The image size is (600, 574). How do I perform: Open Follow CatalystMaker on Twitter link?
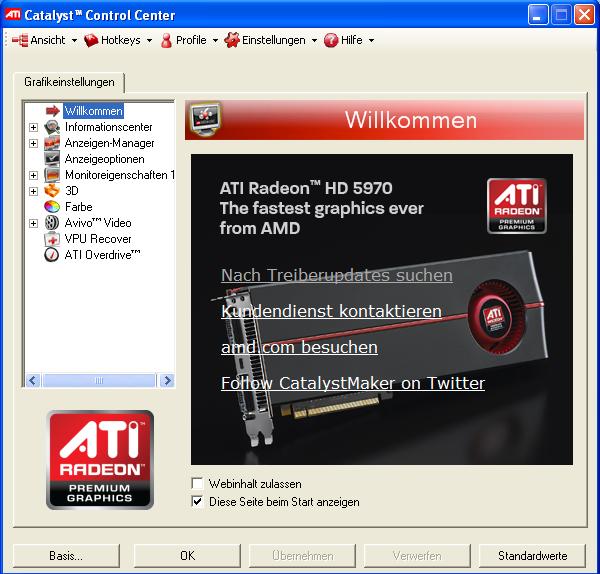click(353, 383)
